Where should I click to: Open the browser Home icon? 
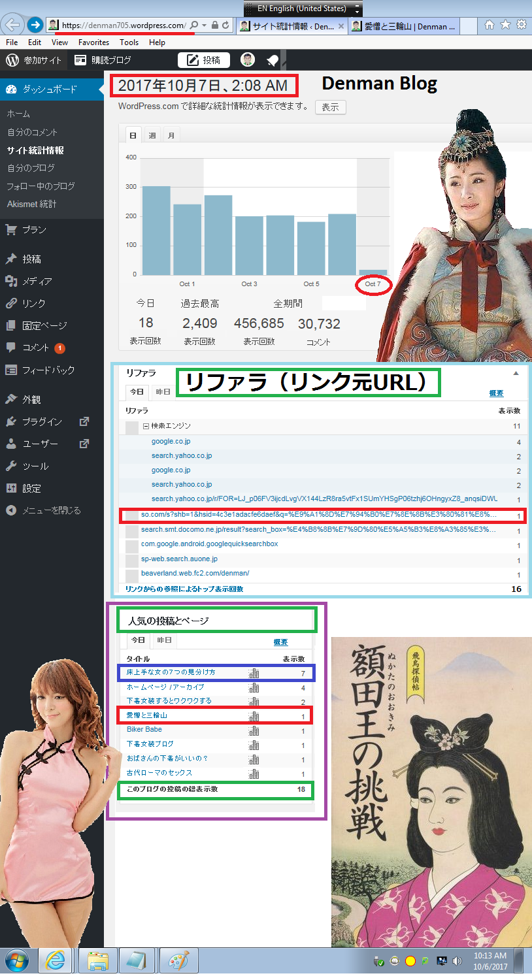(x=489, y=25)
